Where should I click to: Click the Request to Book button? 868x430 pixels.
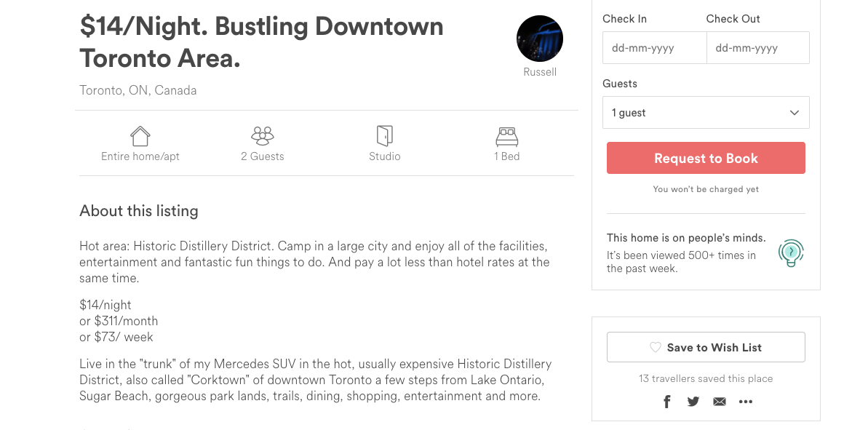(x=706, y=159)
